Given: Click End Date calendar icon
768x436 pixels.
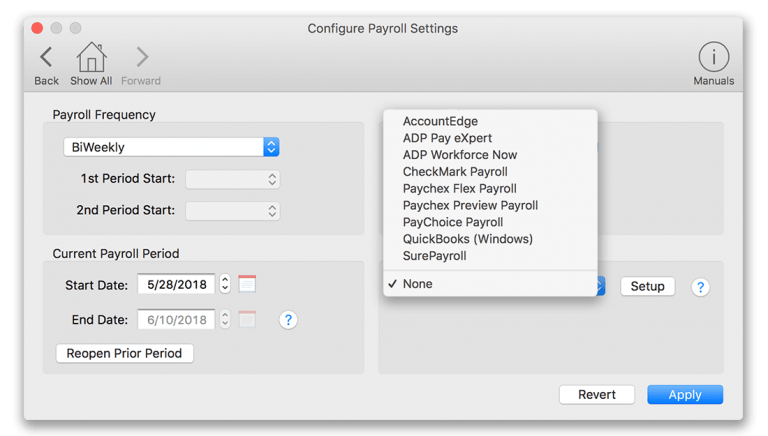Looking at the screenshot, I should 247,319.
